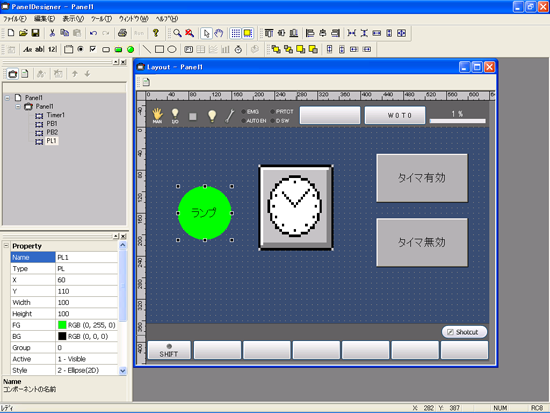550x413 pixels.
Task: Select the magnifier zoom tool
Action: coord(177,33)
